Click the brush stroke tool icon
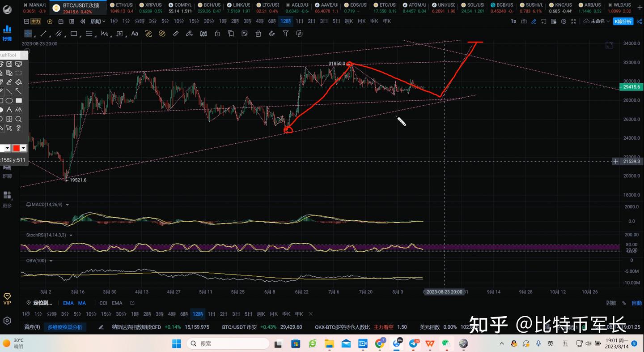Image resolution: width=644 pixels, height=352 pixels. pos(189,34)
